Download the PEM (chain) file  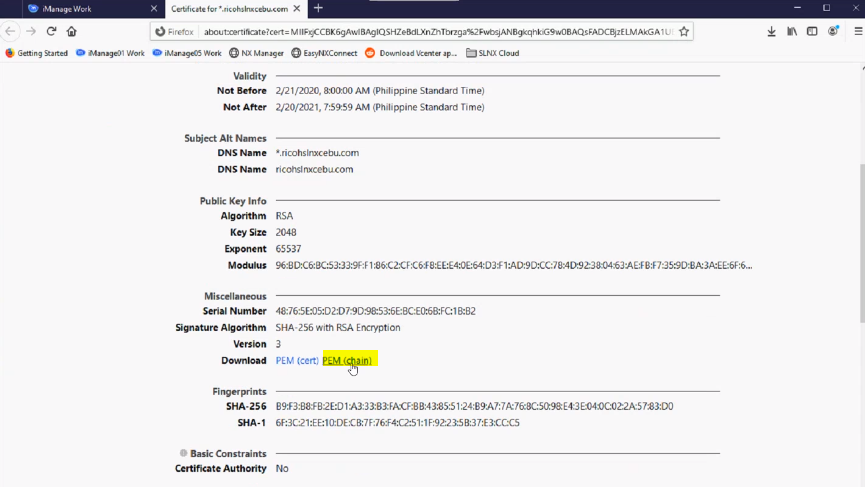347,361
